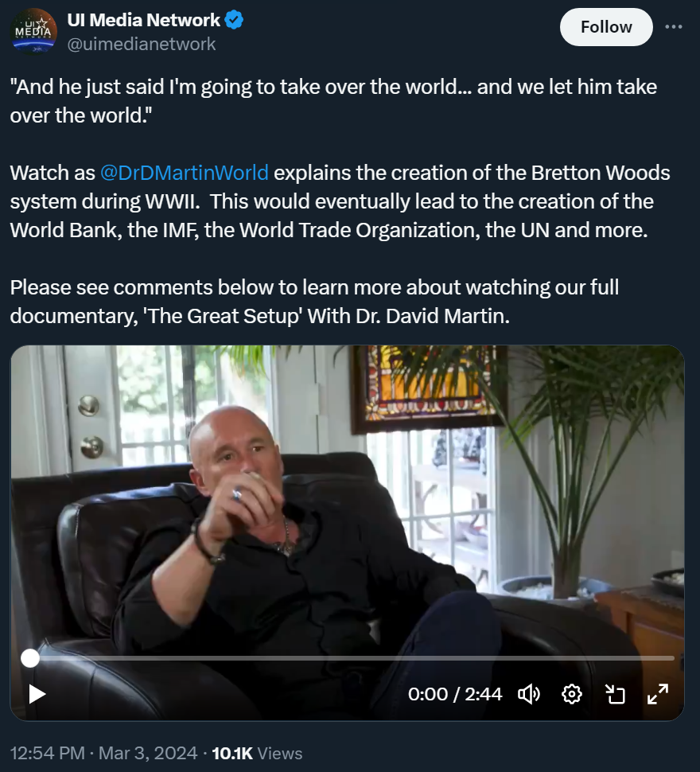Click the blue verified badge

(x=234, y=20)
